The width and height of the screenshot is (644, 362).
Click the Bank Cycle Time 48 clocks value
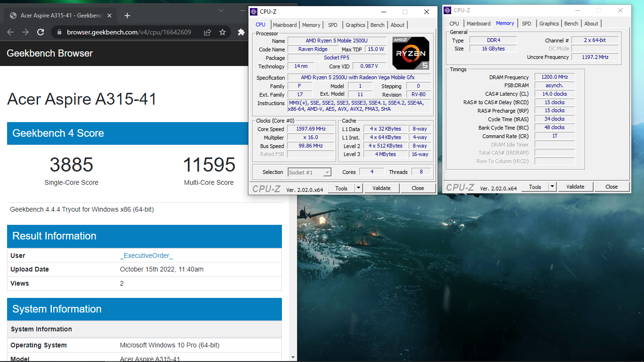point(554,127)
